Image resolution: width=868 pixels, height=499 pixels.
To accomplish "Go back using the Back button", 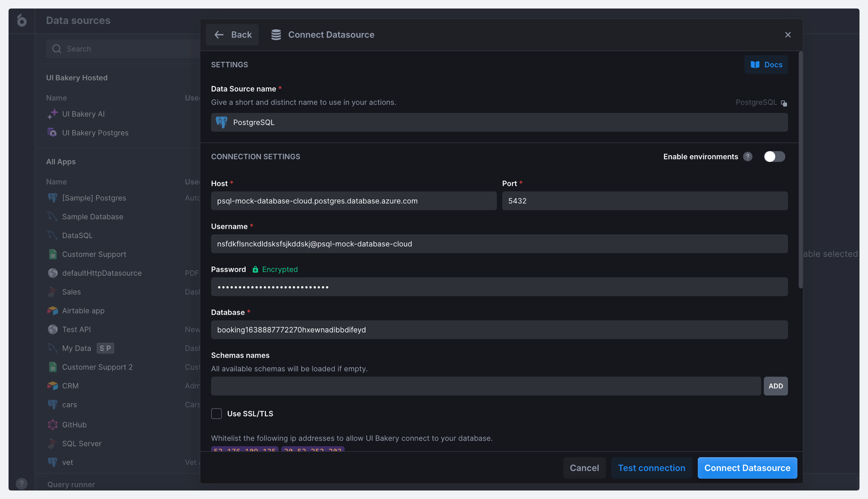I will pos(233,35).
